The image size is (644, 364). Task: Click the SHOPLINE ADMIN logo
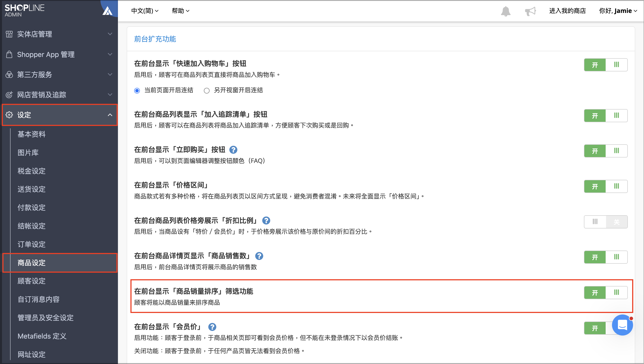click(25, 11)
